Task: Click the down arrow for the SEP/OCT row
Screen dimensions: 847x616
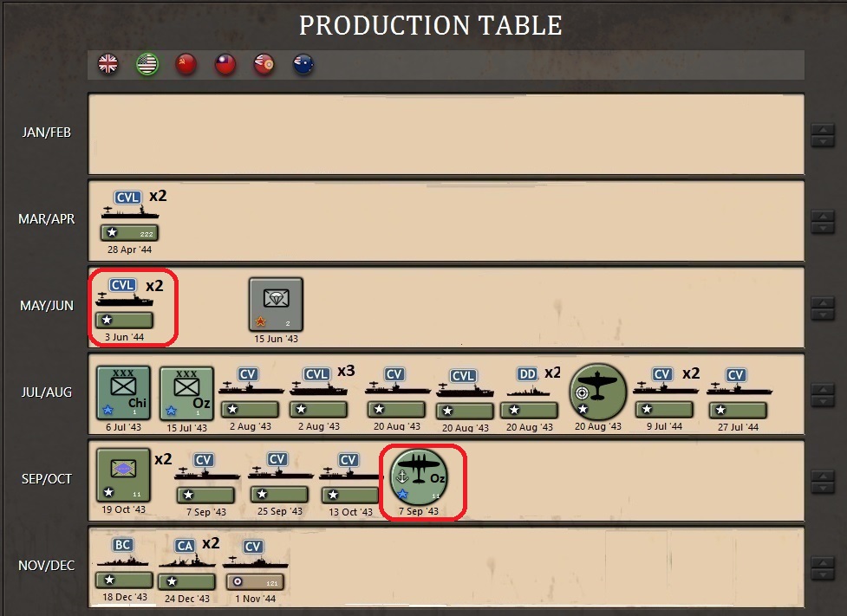Action: coord(823,488)
